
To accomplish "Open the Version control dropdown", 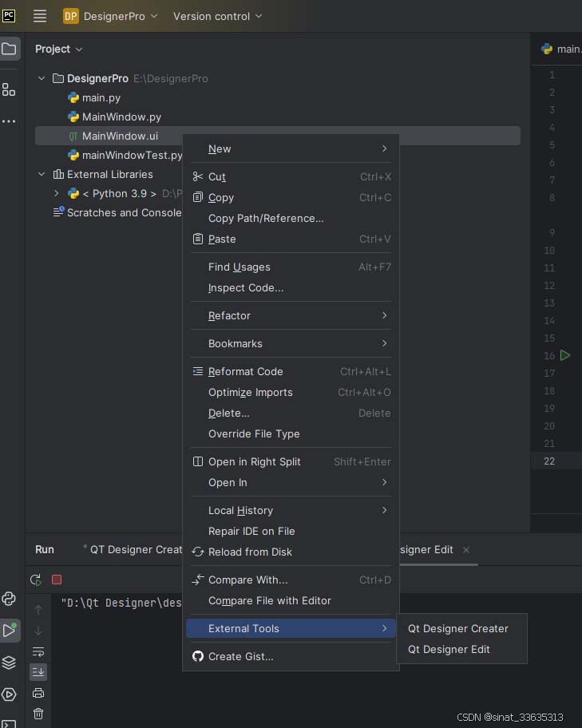I will tap(217, 16).
